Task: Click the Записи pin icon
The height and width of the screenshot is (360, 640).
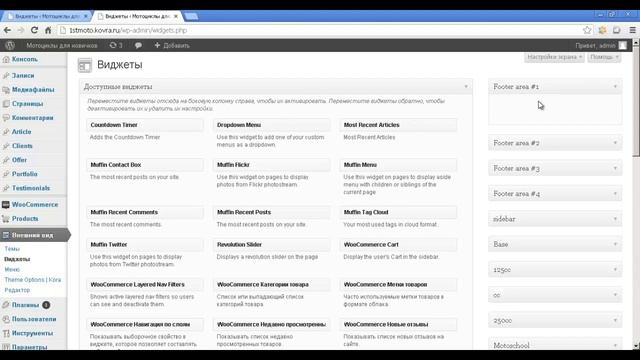Action: tap(6, 76)
